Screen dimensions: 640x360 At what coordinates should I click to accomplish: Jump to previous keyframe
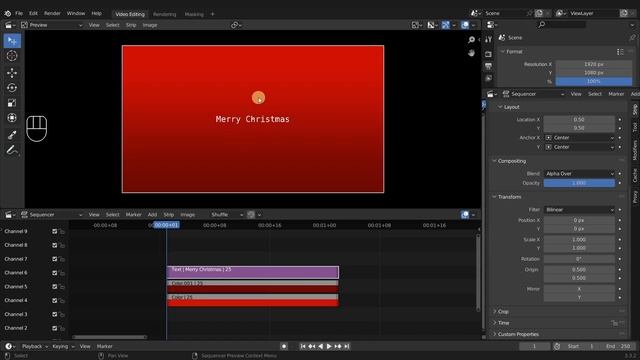(x=312, y=346)
